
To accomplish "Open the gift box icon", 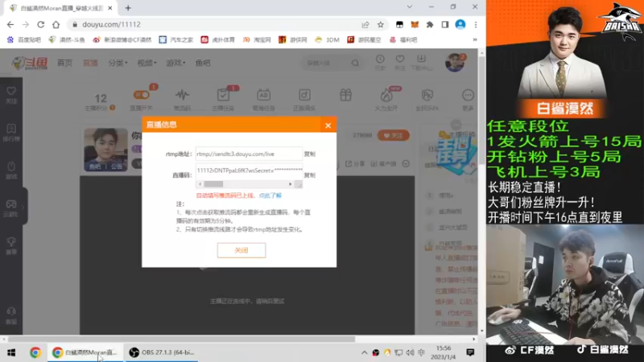I will [346, 95].
